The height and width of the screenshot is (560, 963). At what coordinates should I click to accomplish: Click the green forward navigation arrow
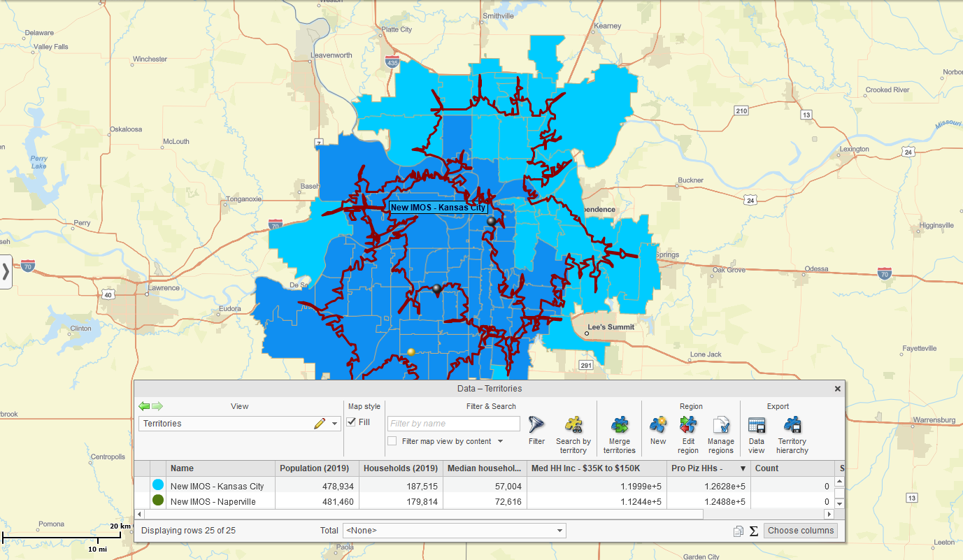tap(158, 406)
